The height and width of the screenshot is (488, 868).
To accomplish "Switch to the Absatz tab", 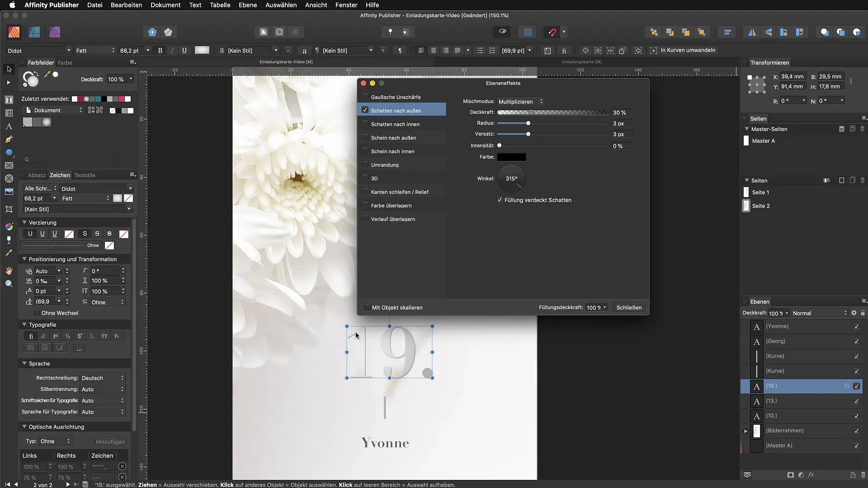I will coord(37,175).
